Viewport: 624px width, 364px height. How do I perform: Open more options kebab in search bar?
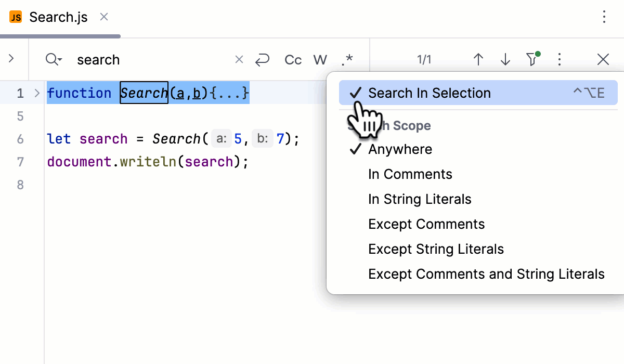click(559, 59)
